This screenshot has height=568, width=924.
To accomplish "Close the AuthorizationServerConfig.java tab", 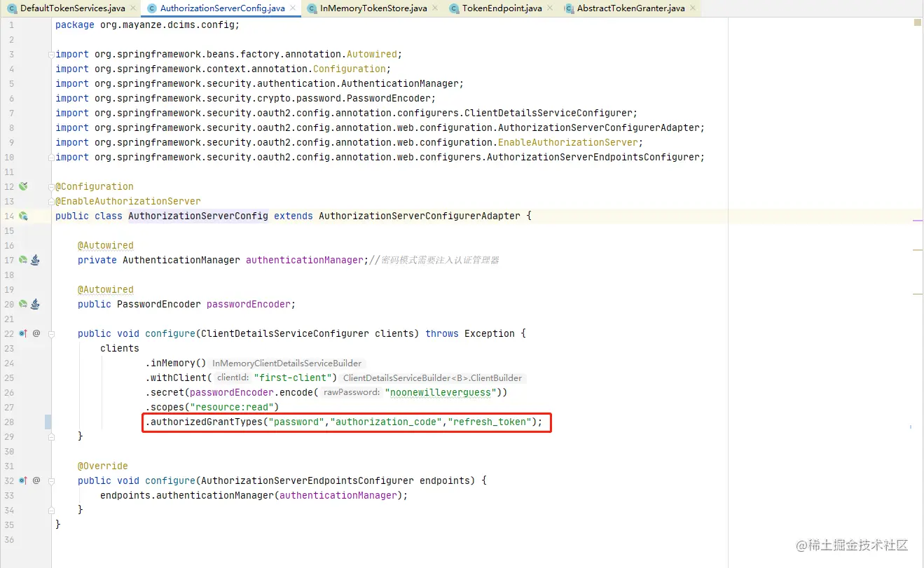I will pyautogui.click(x=293, y=8).
